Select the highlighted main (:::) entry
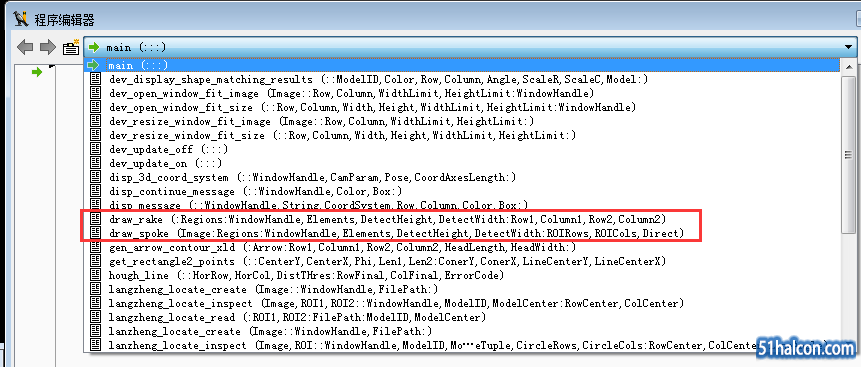The height and width of the screenshot is (367, 861). click(462, 65)
